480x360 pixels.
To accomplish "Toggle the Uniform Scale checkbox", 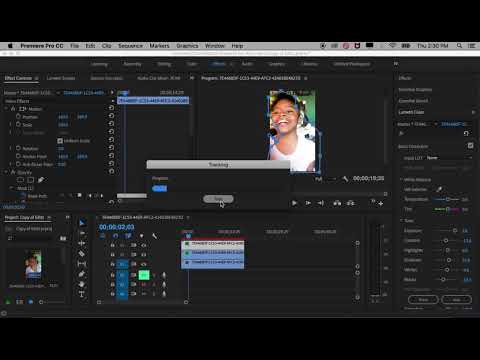I will coord(60,141).
